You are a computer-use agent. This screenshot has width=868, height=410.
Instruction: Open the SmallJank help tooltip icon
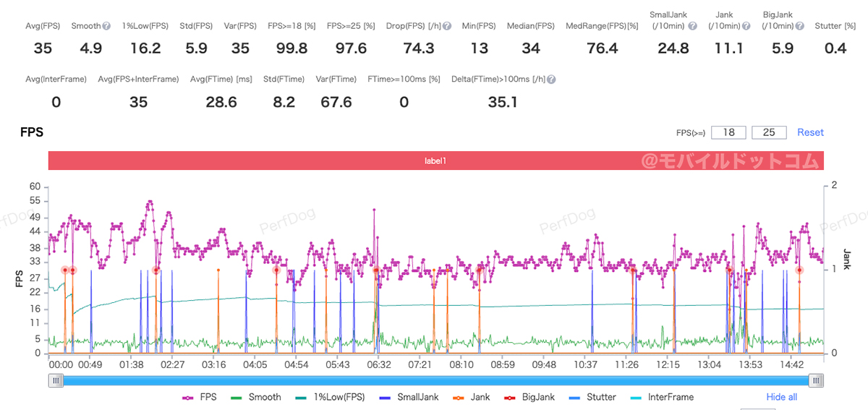coord(692,26)
